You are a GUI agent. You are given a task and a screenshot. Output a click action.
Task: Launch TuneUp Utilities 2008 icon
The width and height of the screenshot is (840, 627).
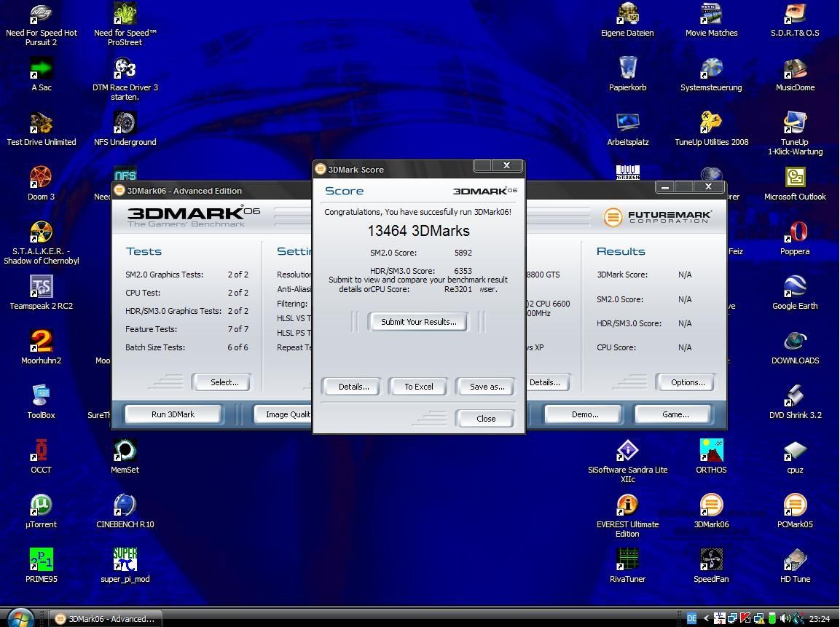point(712,130)
